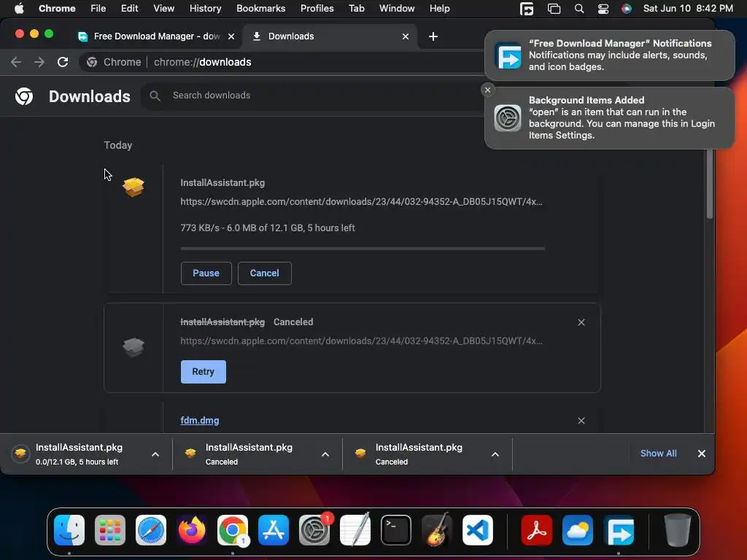747x560 pixels.
Task: Open the Free Download Manager Notifications banner
Action: tap(610, 55)
